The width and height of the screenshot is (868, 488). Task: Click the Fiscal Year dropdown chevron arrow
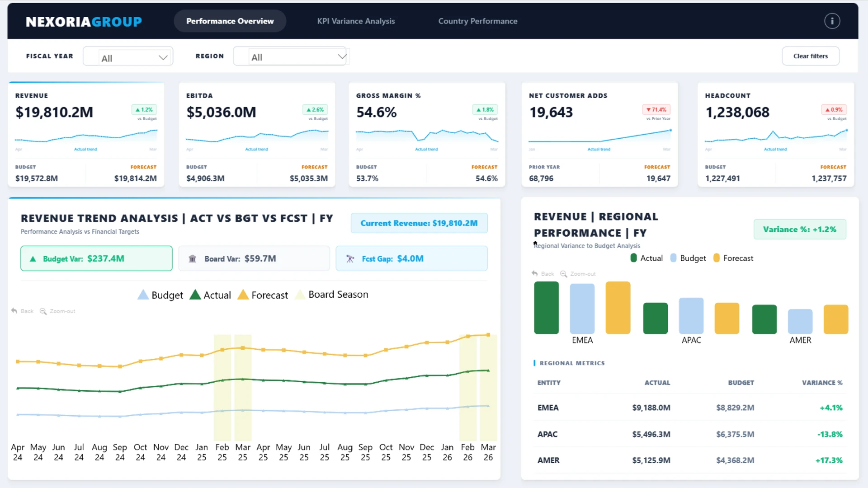tap(163, 57)
